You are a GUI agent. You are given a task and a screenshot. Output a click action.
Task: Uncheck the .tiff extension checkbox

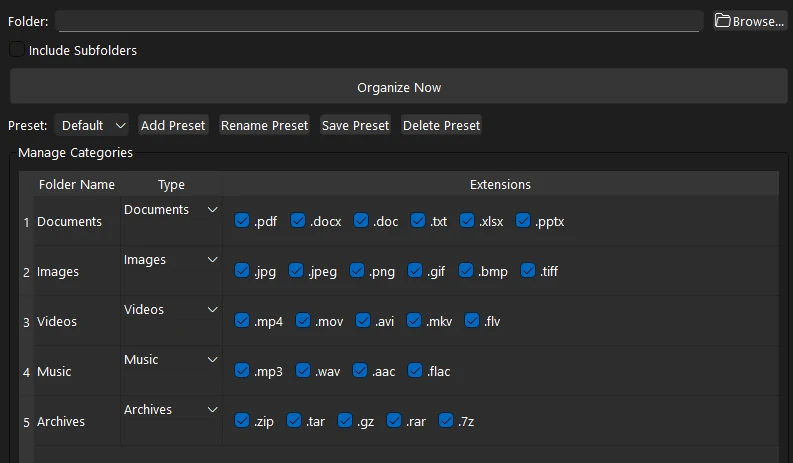click(527, 271)
